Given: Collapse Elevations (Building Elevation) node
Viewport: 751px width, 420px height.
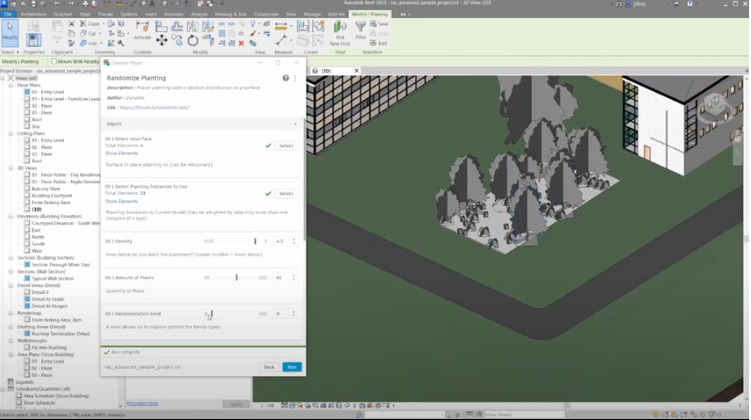Looking at the screenshot, I should [x=11, y=216].
